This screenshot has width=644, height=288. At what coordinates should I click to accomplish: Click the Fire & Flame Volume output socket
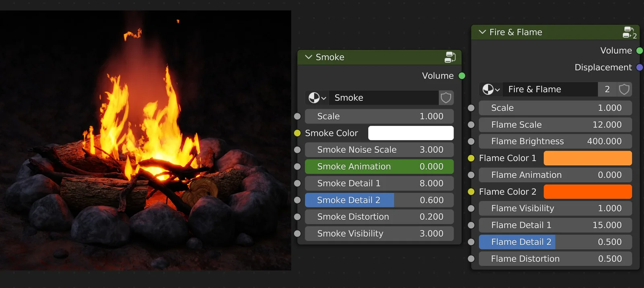[639, 51]
